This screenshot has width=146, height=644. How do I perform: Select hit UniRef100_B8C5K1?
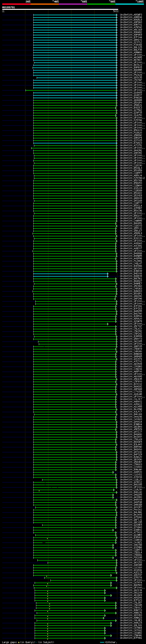pos(131,278)
